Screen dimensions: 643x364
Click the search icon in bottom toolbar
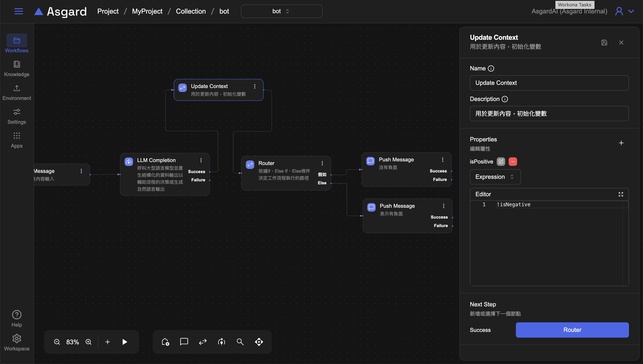[x=240, y=342]
